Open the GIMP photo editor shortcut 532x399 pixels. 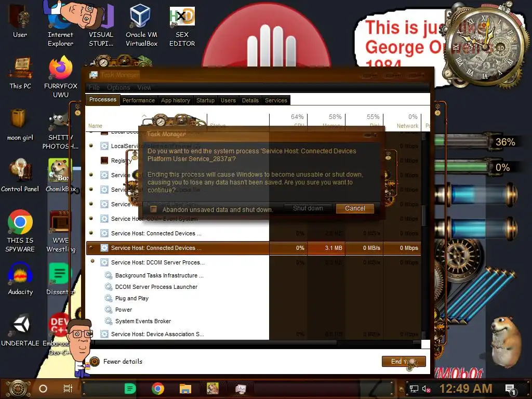pyautogui.click(x=60, y=130)
